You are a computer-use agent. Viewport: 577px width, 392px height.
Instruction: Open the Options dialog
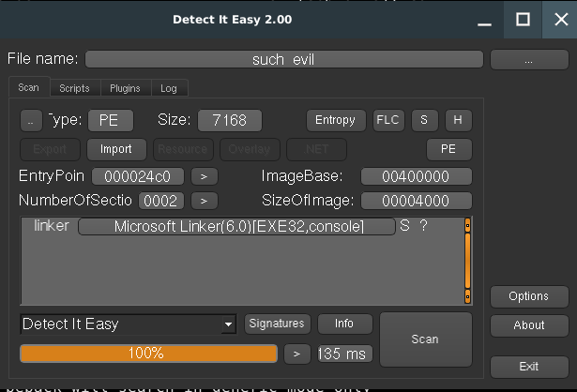pyautogui.click(x=529, y=296)
